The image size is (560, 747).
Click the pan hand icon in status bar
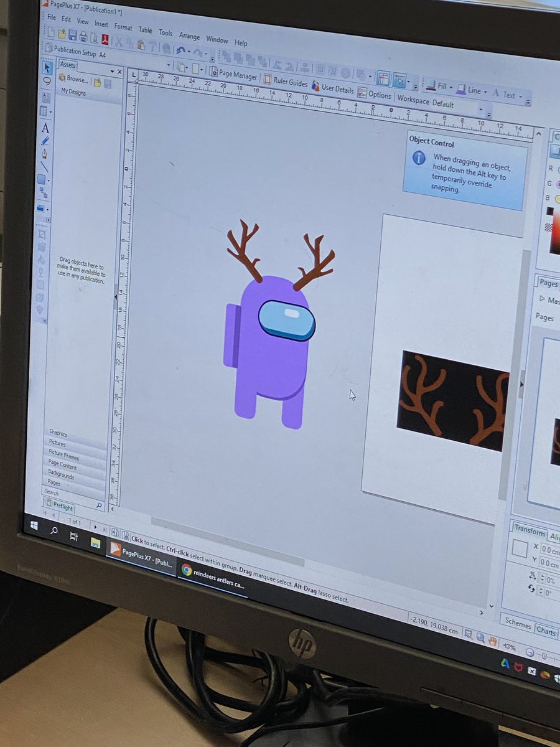click(x=492, y=642)
